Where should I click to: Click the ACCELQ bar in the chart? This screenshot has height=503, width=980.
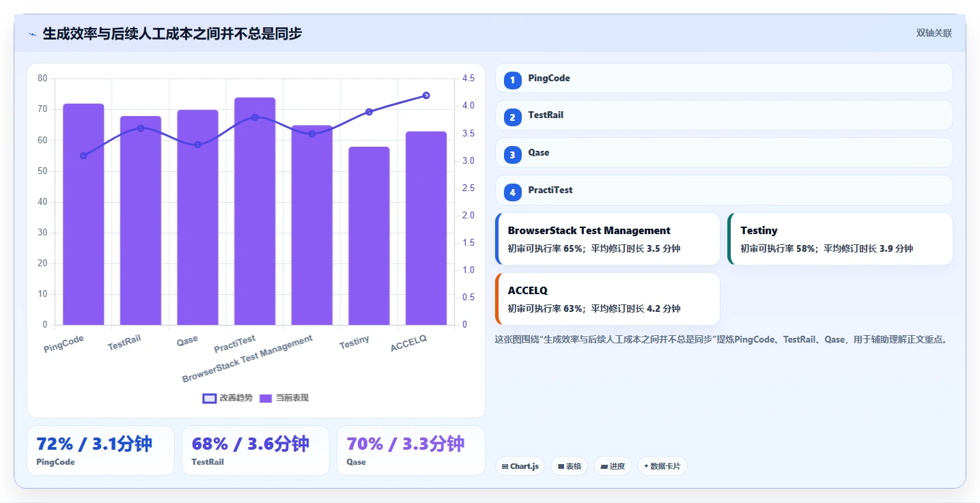[x=426, y=228]
